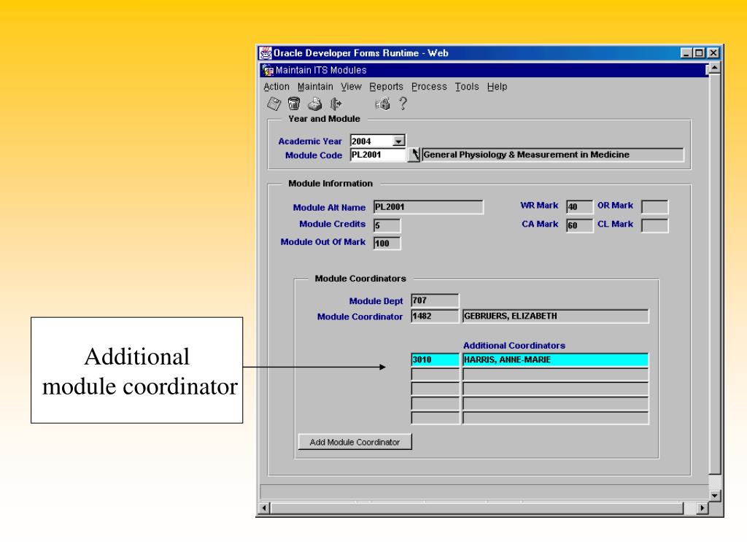Click the Module Dept field 707
This screenshot has height=560, width=747.
coord(435,300)
